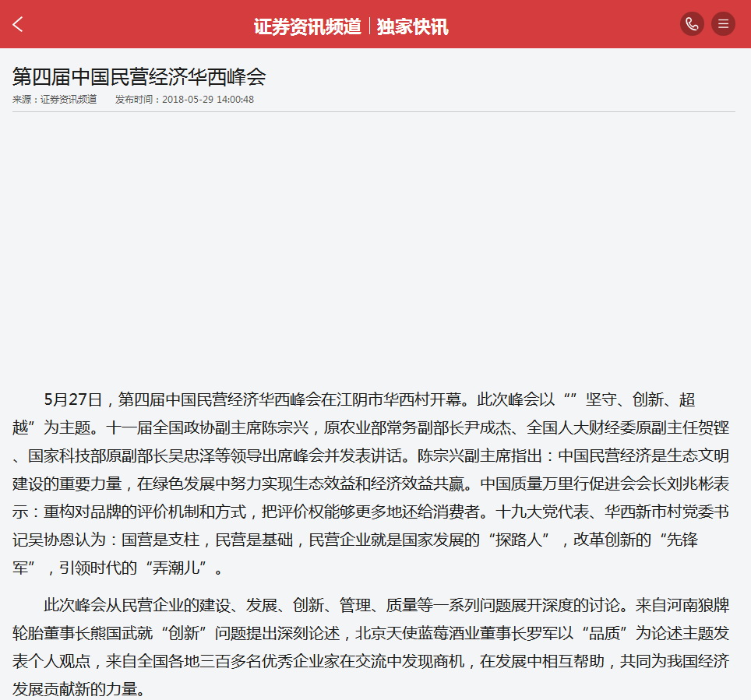Click the paragraph starting with 5月27日
This screenshot has width=751, height=700.
371,484
